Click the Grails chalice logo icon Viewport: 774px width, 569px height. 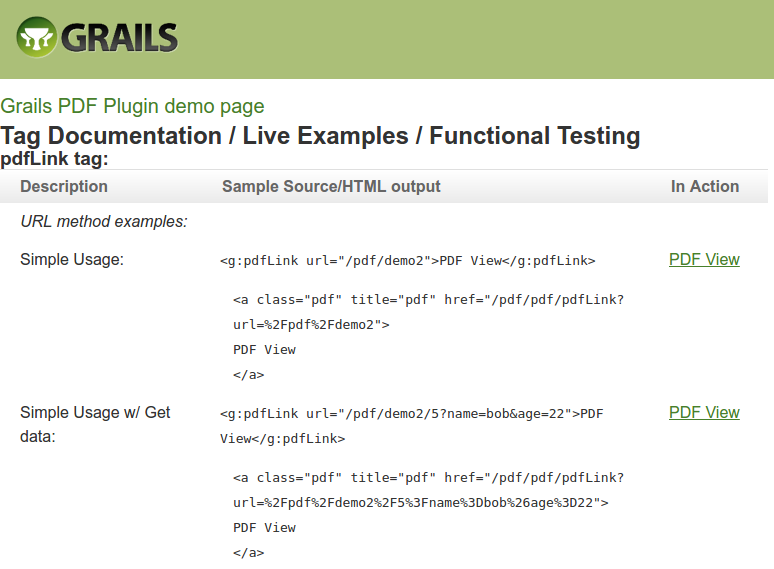pos(37,38)
